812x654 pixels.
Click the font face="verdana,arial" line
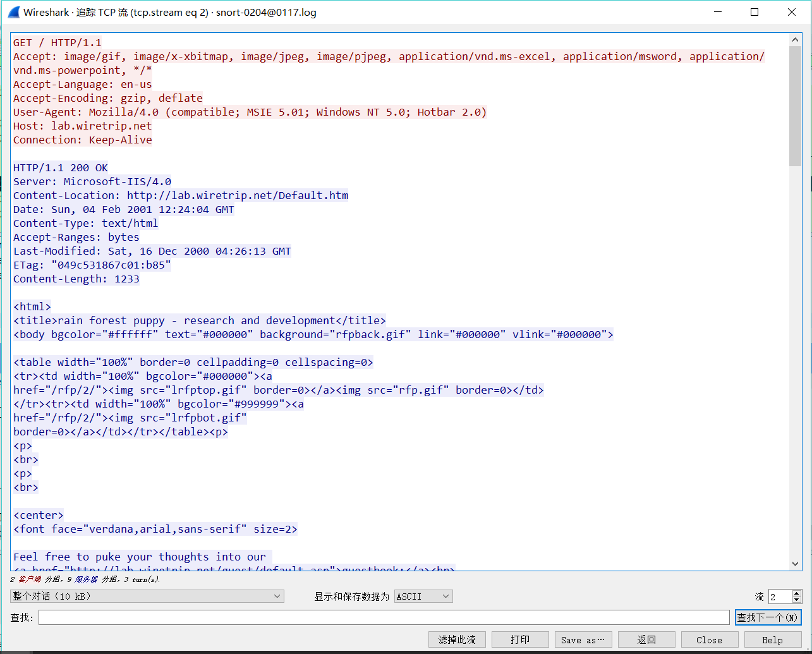155,529
